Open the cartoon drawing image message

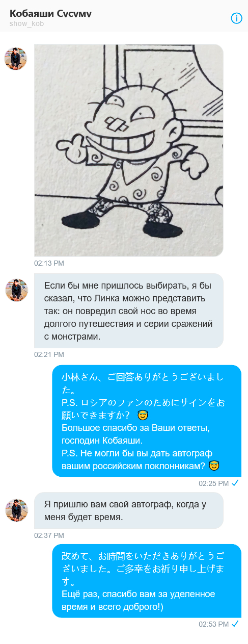coord(129,150)
